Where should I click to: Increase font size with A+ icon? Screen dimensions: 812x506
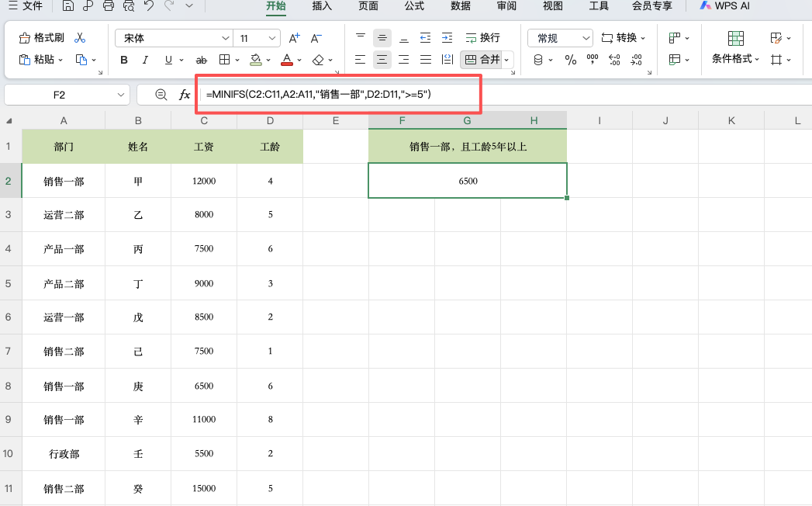coord(294,38)
